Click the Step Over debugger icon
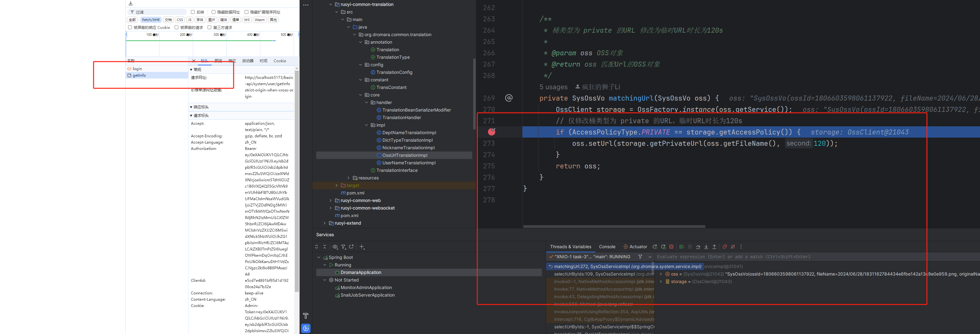The width and height of the screenshot is (980, 334). tap(698, 247)
